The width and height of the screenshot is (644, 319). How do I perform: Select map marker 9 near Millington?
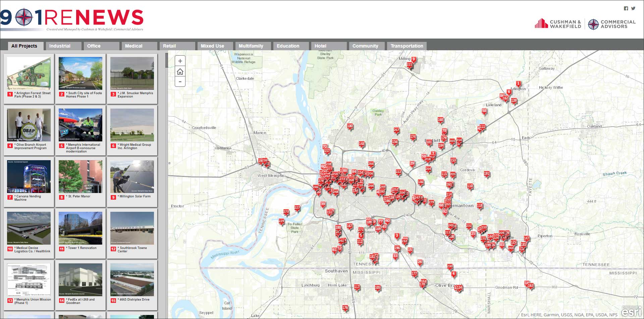tap(414, 60)
